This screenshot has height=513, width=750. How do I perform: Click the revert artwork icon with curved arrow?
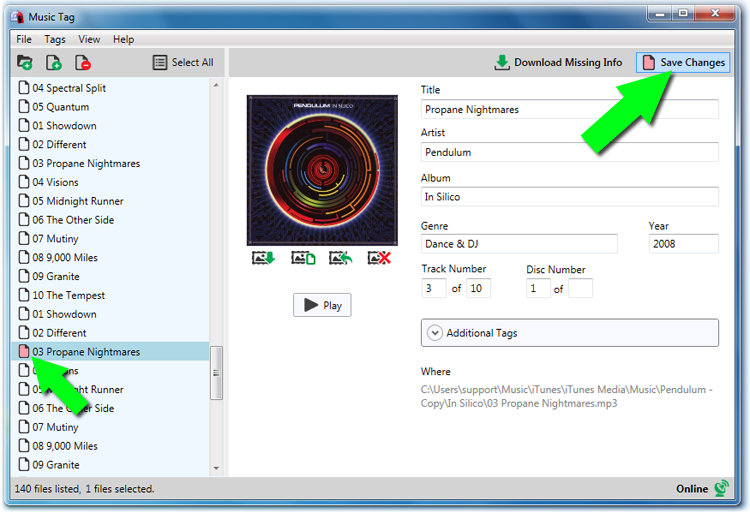pyautogui.click(x=341, y=258)
